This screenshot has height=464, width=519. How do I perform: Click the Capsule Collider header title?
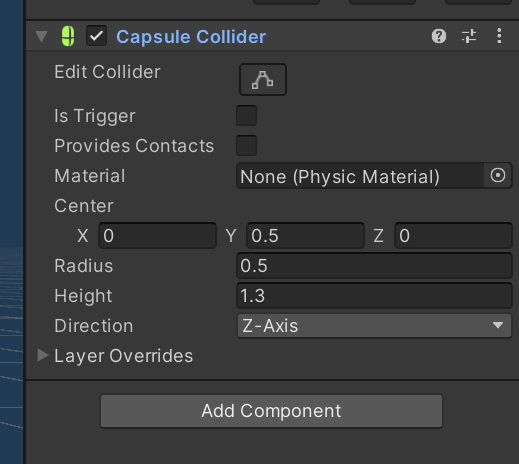click(191, 37)
